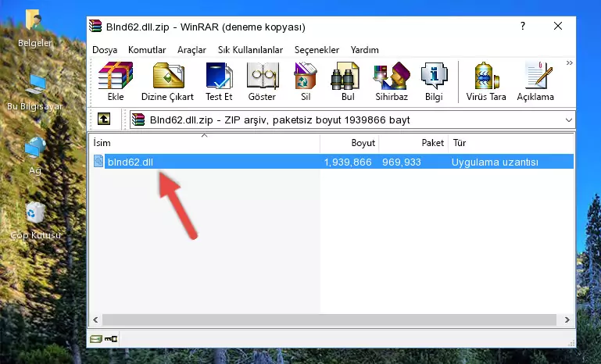Open the Araçlar menu
Viewport: 601px width, 364px height.
[x=191, y=50]
